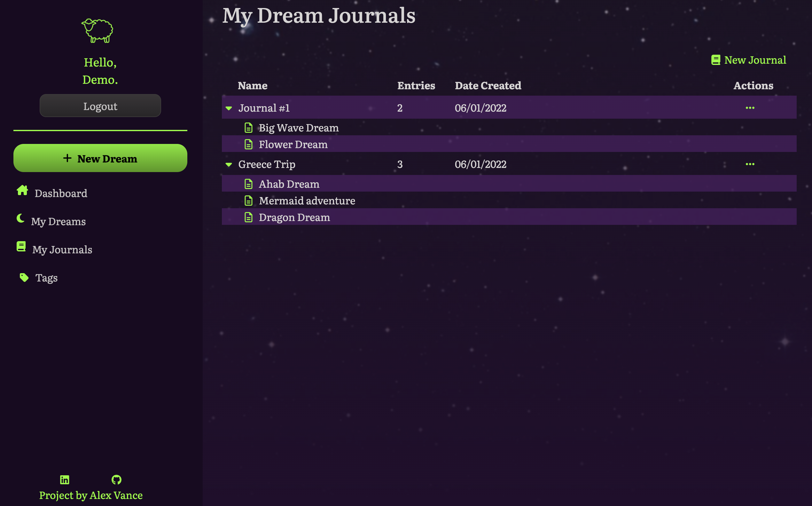
Task: Select the Mermaid adventure entry
Action: click(307, 201)
